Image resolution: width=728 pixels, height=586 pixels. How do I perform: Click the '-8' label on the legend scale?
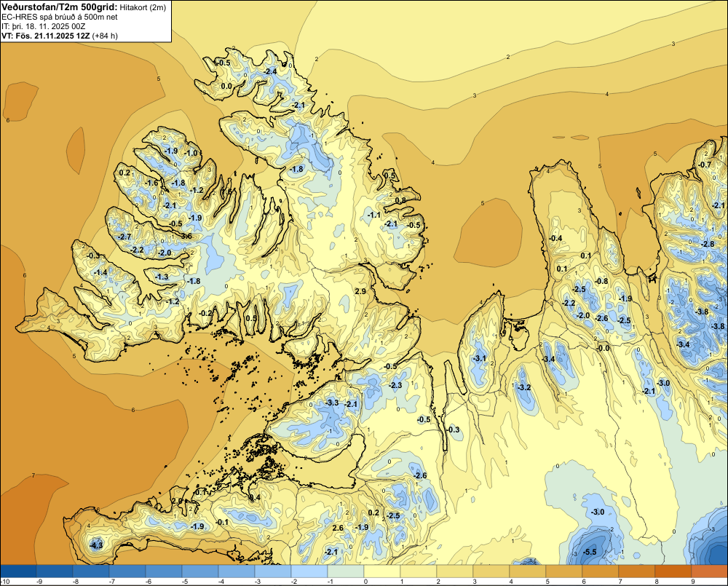tap(76, 582)
